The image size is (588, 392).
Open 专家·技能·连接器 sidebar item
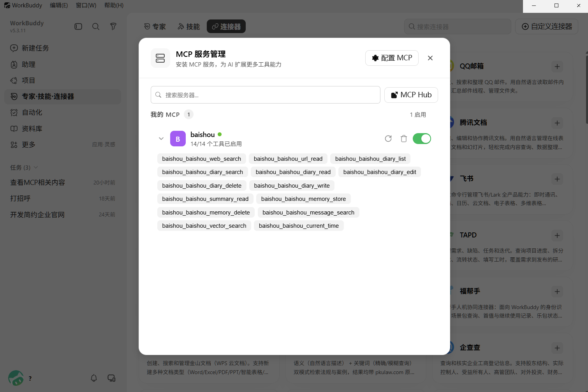tap(62, 97)
